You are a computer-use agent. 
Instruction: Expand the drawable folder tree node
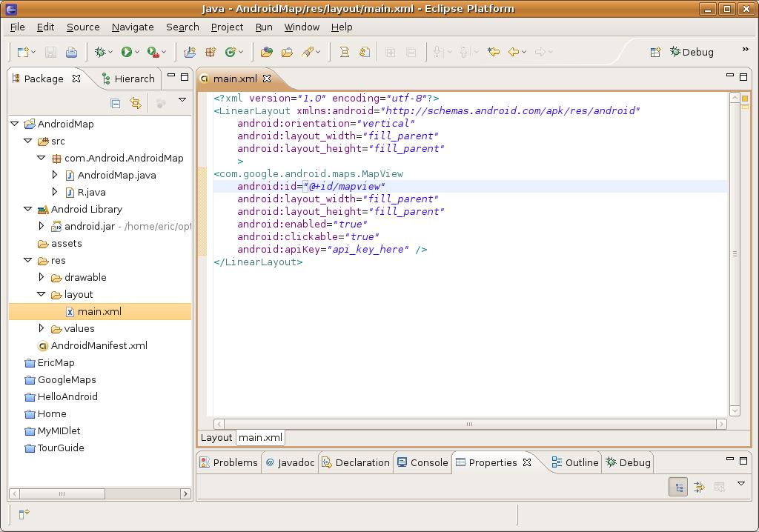click(x=42, y=277)
